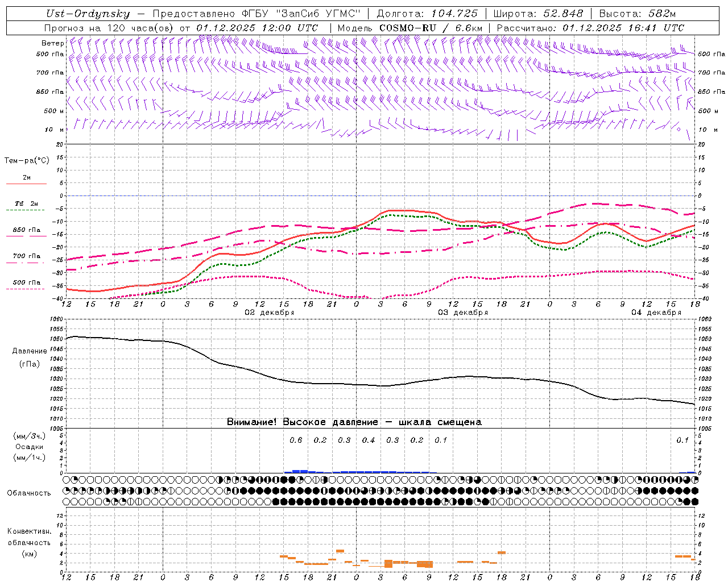Click the Td 2м dew point legend entry
Viewport: 728px width, 582px height.
pyautogui.click(x=26, y=203)
